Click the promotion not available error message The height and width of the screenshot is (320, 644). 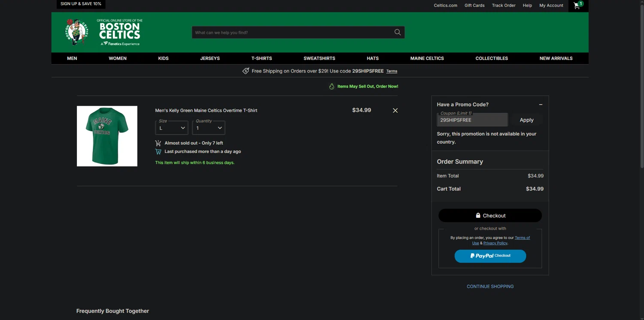(x=487, y=138)
